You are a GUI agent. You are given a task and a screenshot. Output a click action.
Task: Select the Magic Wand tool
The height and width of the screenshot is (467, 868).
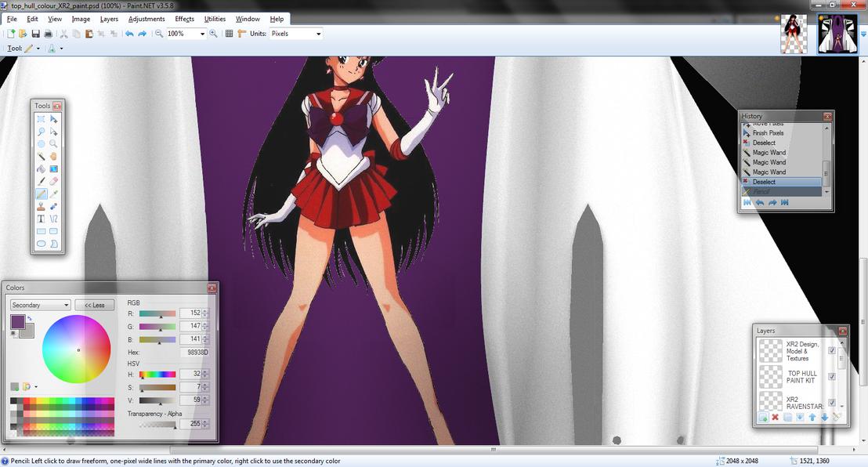[41, 157]
